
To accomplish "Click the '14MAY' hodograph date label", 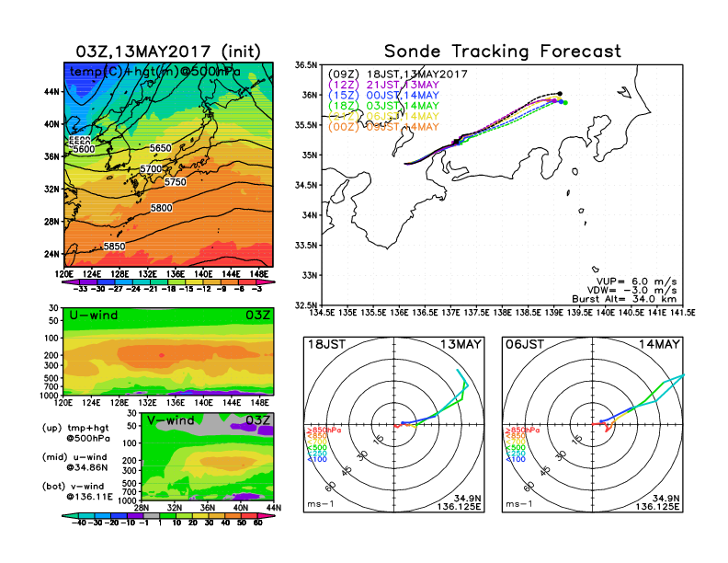I will coord(659,344).
